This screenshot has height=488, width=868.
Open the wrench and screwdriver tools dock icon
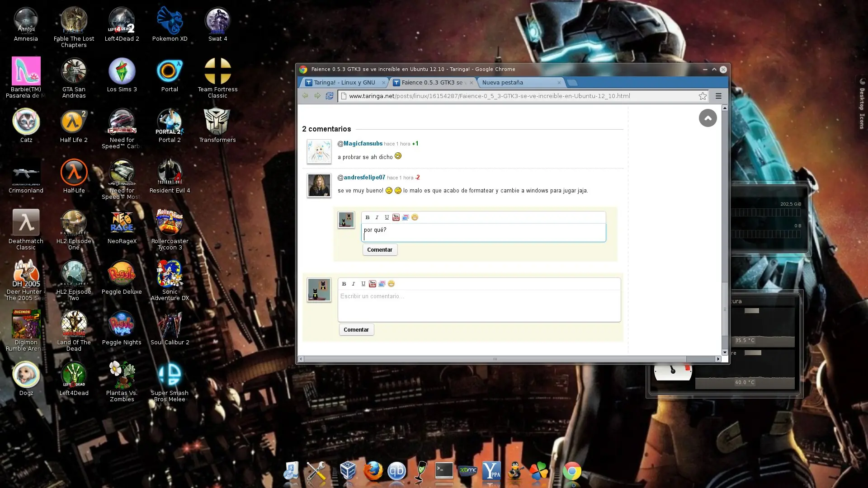point(316,471)
